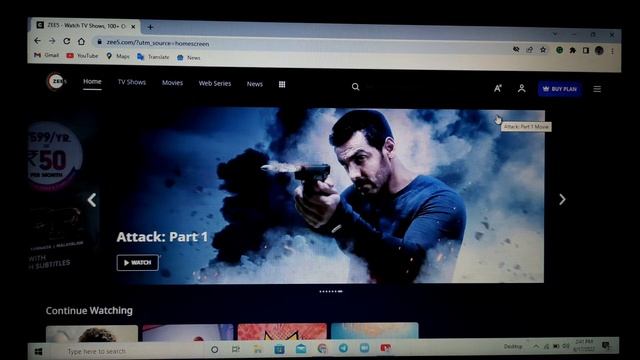This screenshot has height=360, width=640.
Task: Open second Continue Watching thumbnail
Action: coord(188,332)
